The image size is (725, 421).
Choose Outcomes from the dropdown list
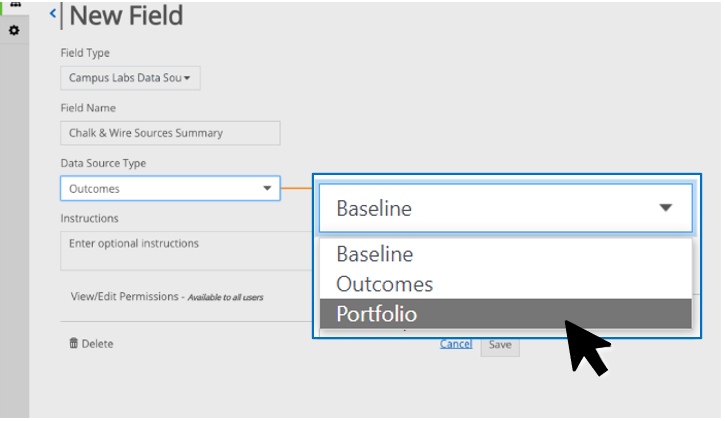coord(506,284)
